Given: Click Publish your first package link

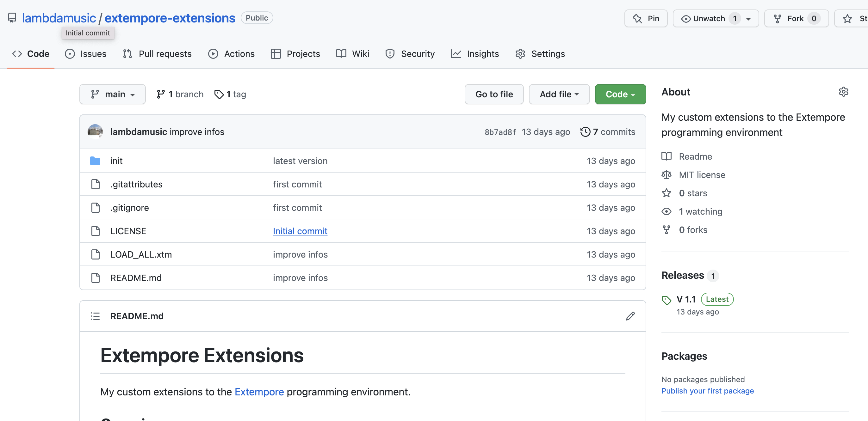Looking at the screenshot, I should [x=708, y=391].
